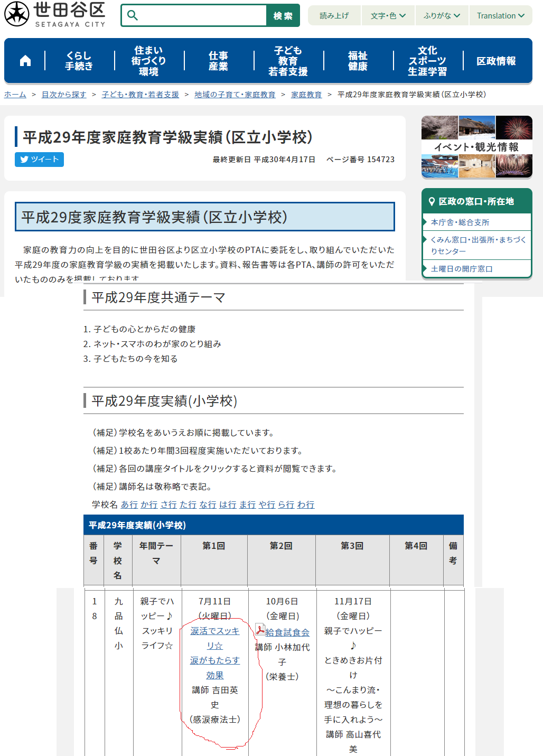Screen dimensions: 543x756
Task: Open くみん窓口・出張所・まちづくりセンター link
Action: click(x=478, y=246)
